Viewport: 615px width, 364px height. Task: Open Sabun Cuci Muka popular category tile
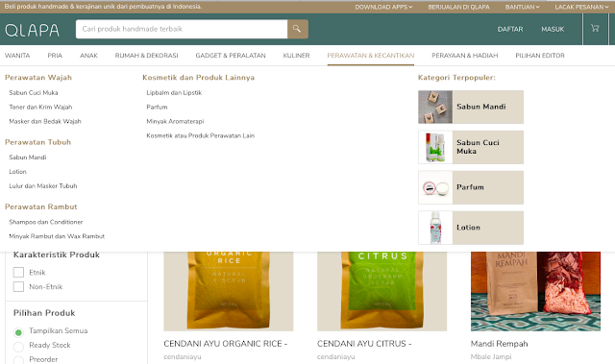(471, 147)
